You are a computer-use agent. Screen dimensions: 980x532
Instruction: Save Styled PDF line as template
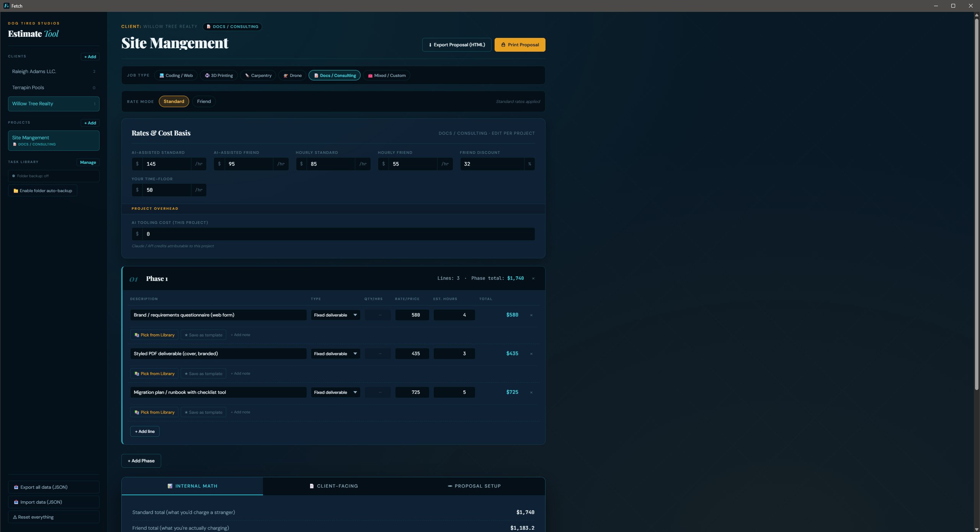(x=203, y=374)
